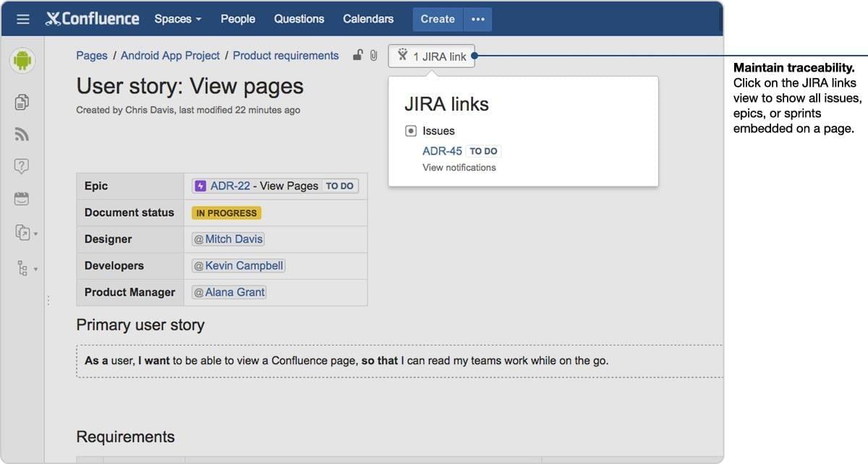Click the 'Epic' table header cell
The width and height of the screenshot is (868, 464).
click(x=130, y=186)
